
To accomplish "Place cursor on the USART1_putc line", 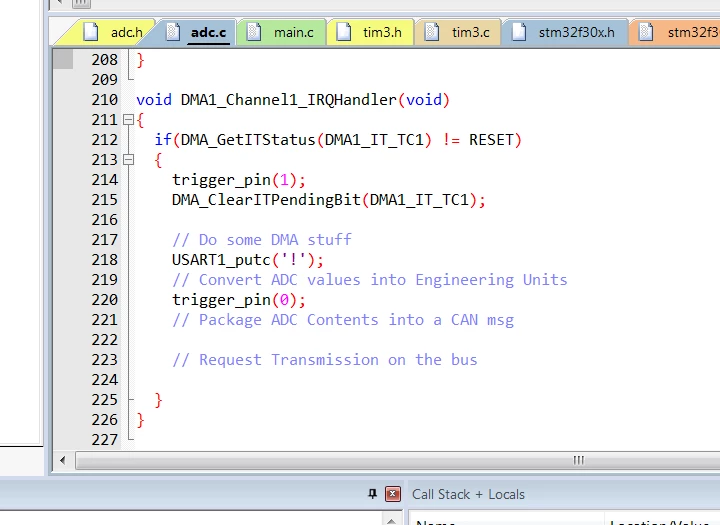I will tap(248, 260).
